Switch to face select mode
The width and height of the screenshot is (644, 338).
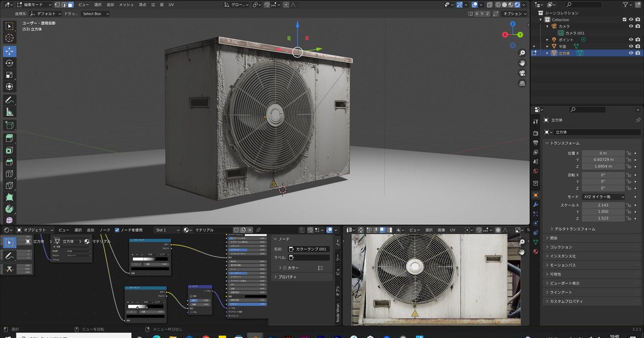tap(70, 5)
